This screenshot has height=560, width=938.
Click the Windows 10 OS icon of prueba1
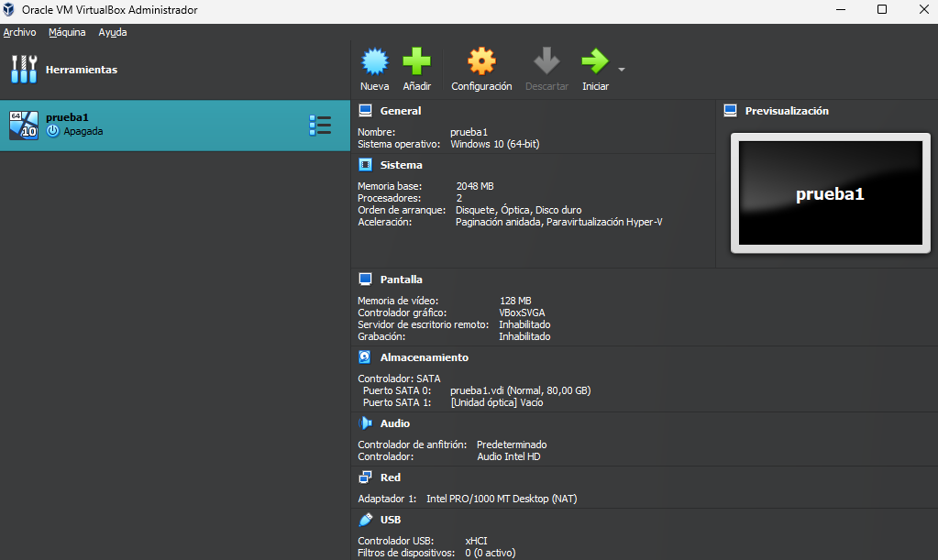point(24,126)
